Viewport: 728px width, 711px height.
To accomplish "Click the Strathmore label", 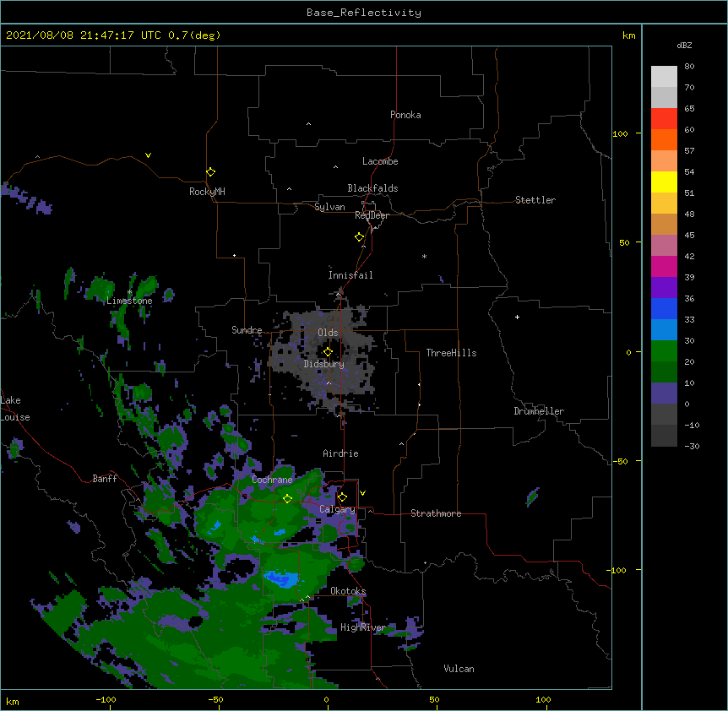I will (436, 513).
